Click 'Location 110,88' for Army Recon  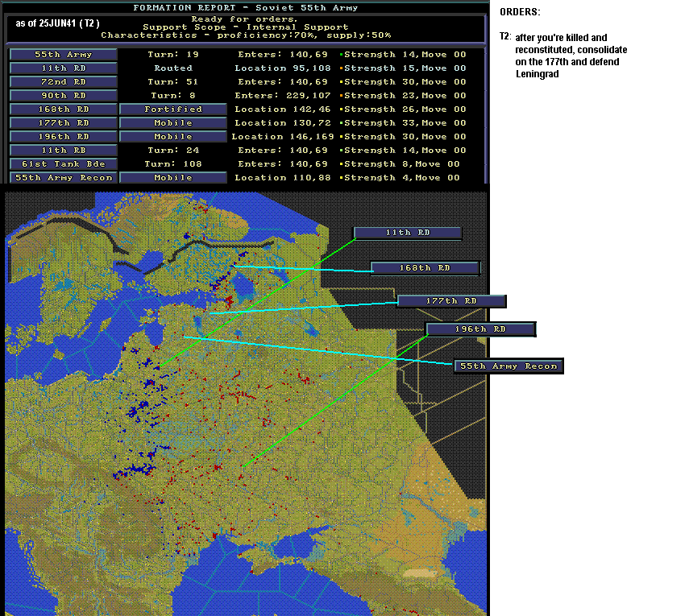(x=283, y=178)
